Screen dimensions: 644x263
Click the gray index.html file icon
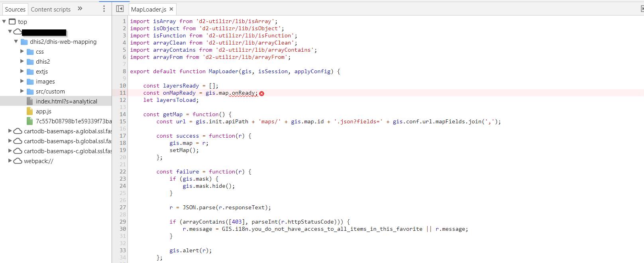tap(29, 101)
